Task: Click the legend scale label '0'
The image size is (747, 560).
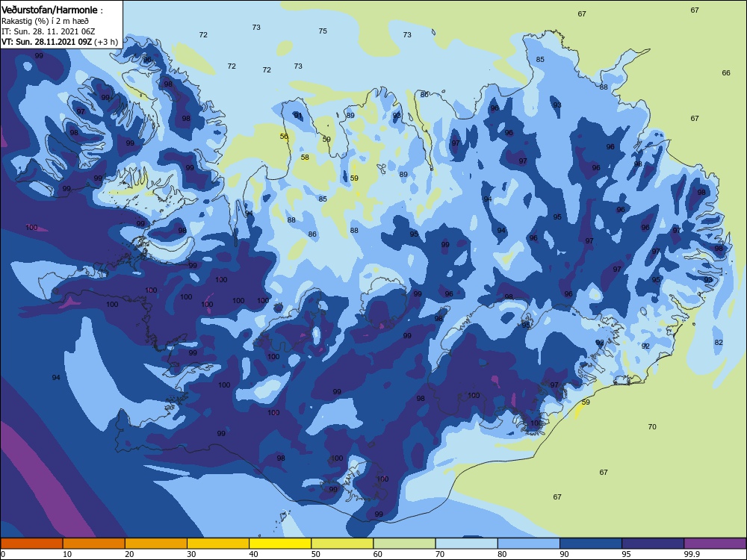Action: [3, 554]
